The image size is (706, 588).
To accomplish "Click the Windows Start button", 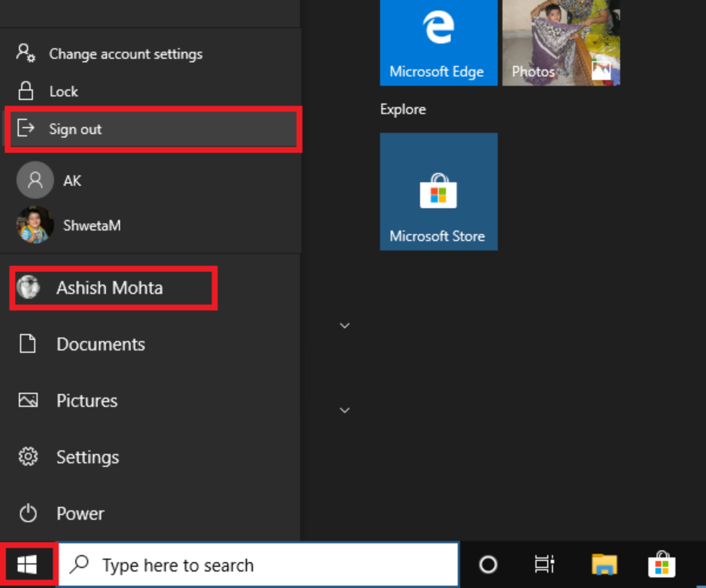I will coord(28,565).
